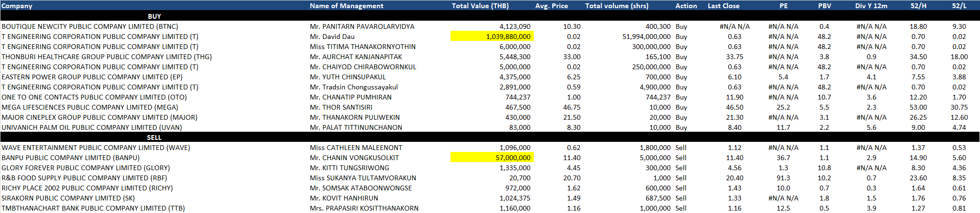Select the Name of Management header
This screenshot has height=213, width=980.
346,6
